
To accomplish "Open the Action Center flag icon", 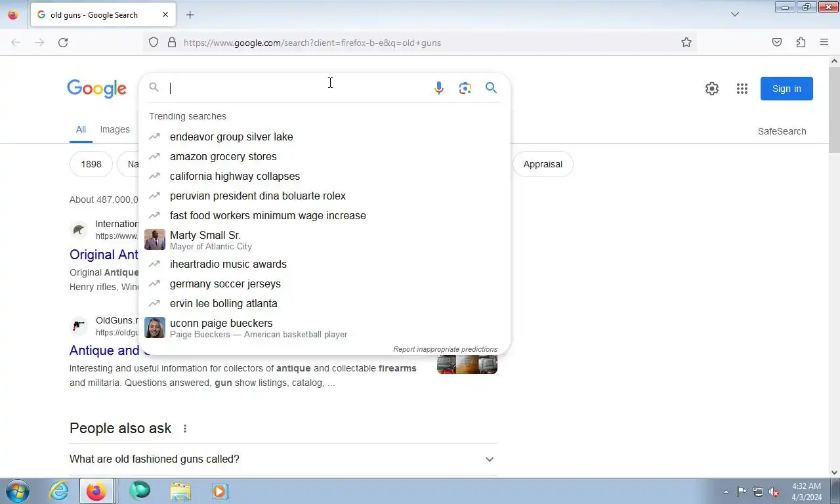I will tap(742, 492).
